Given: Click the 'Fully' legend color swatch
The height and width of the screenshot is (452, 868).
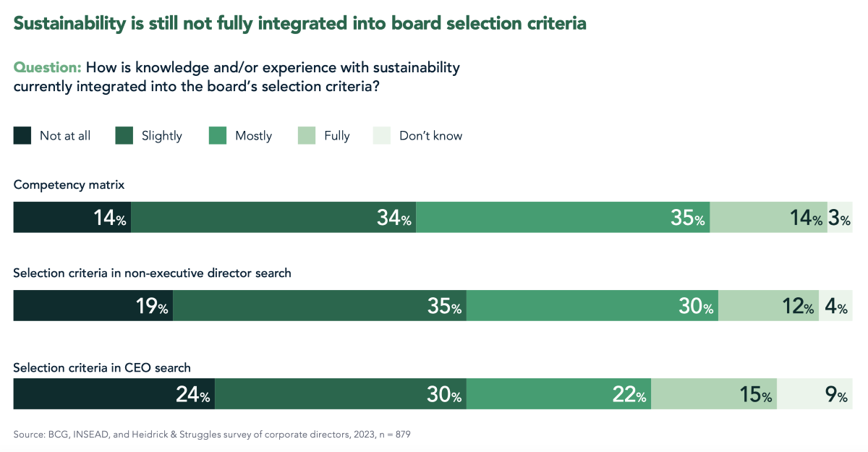Looking at the screenshot, I should 307,135.
